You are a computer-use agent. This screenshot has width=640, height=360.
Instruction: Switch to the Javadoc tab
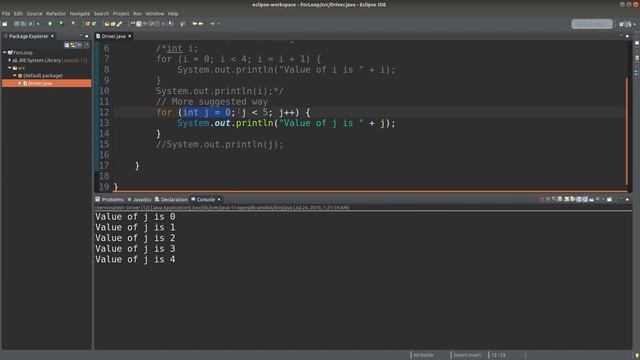tap(139, 200)
